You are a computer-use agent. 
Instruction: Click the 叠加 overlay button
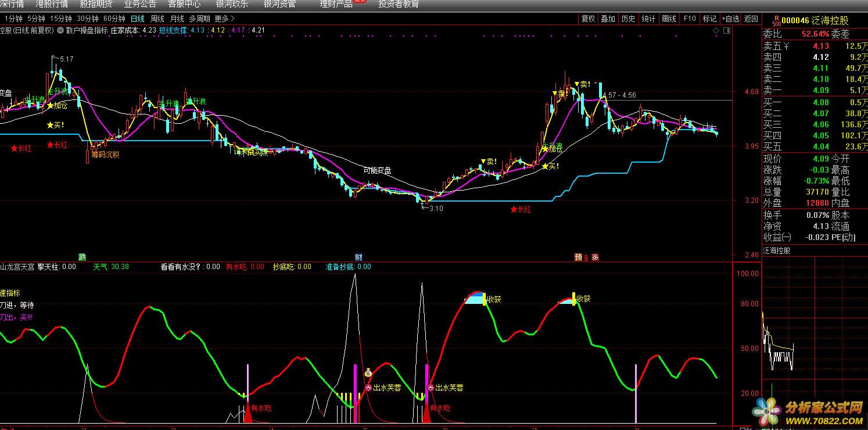608,19
